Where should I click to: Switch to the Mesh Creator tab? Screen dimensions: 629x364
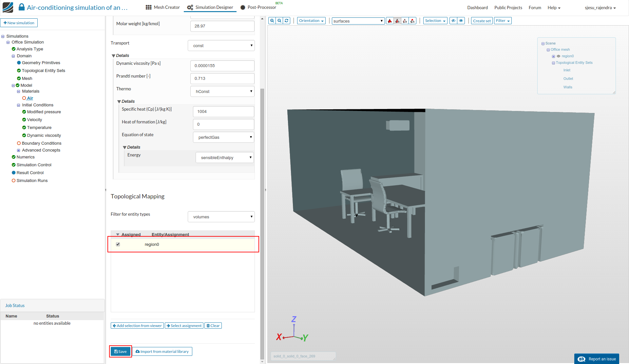click(163, 7)
